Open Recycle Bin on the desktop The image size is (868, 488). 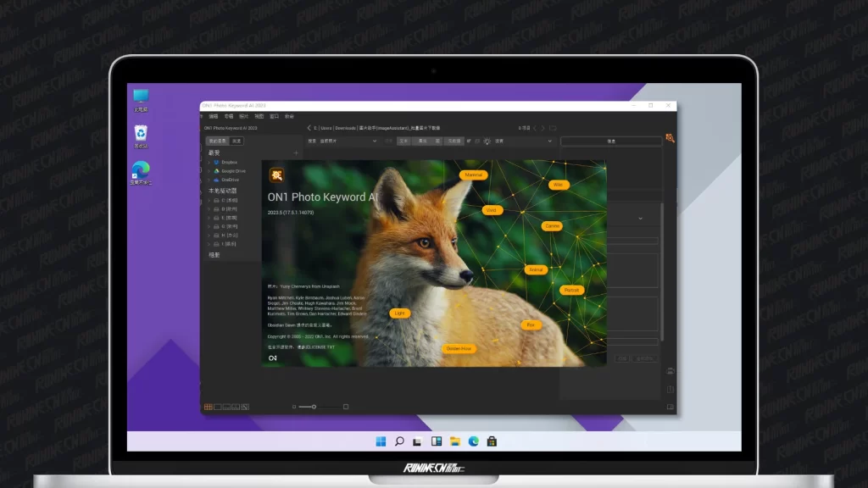pos(141,134)
